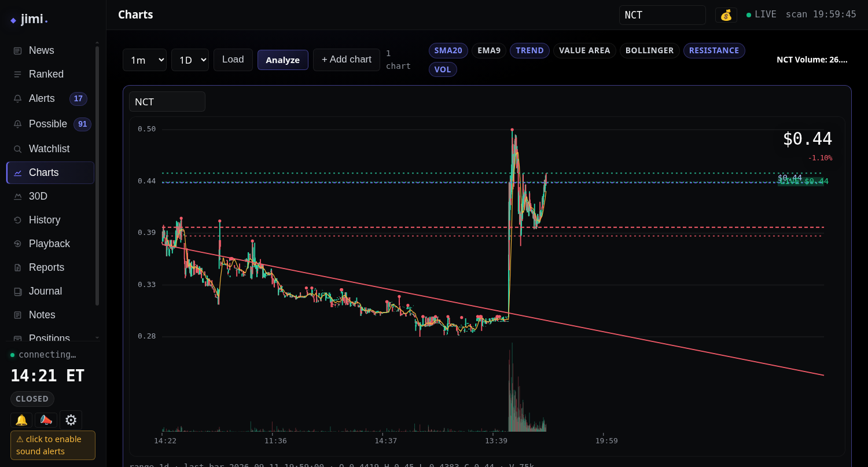The image size is (868, 467).
Task: Click the Add chart button
Action: [347, 60]
